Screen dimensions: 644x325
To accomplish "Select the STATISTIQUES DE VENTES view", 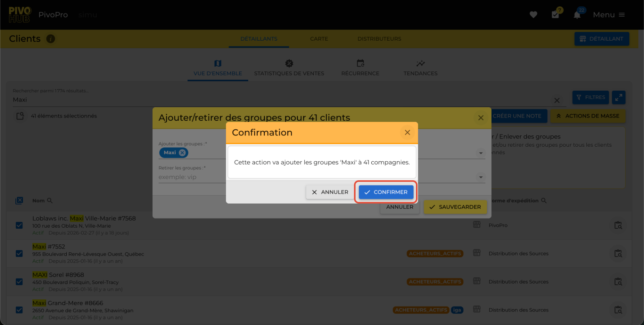I will click(x=289, y=68).
